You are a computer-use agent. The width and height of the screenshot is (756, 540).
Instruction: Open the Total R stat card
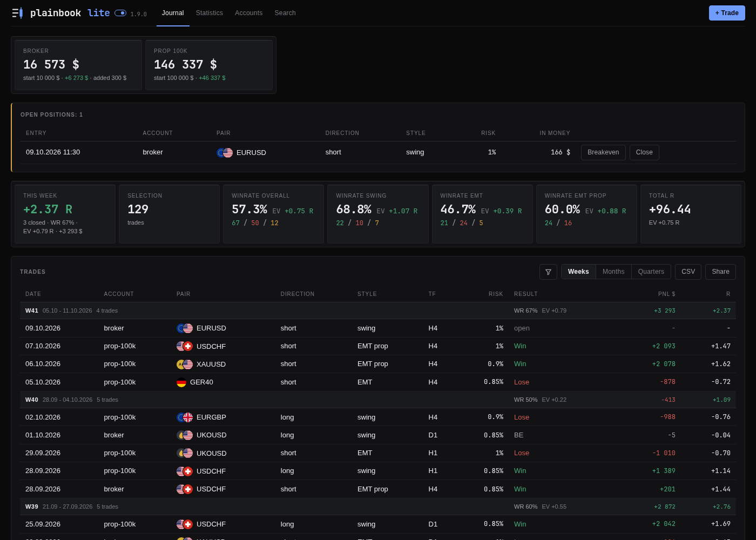coord(691,214)
